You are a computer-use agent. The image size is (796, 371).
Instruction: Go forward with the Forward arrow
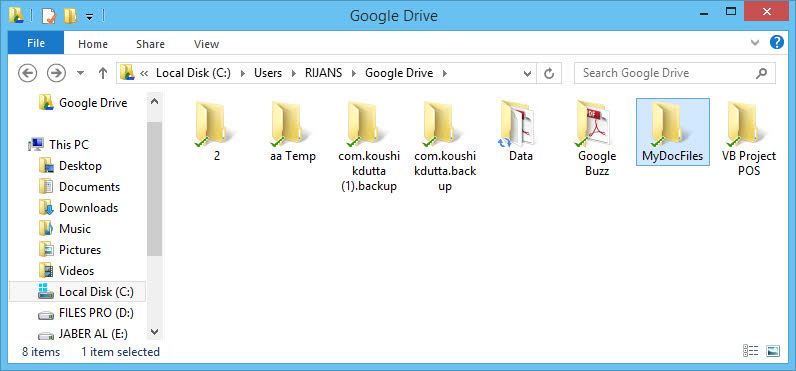tap(56, 73)
